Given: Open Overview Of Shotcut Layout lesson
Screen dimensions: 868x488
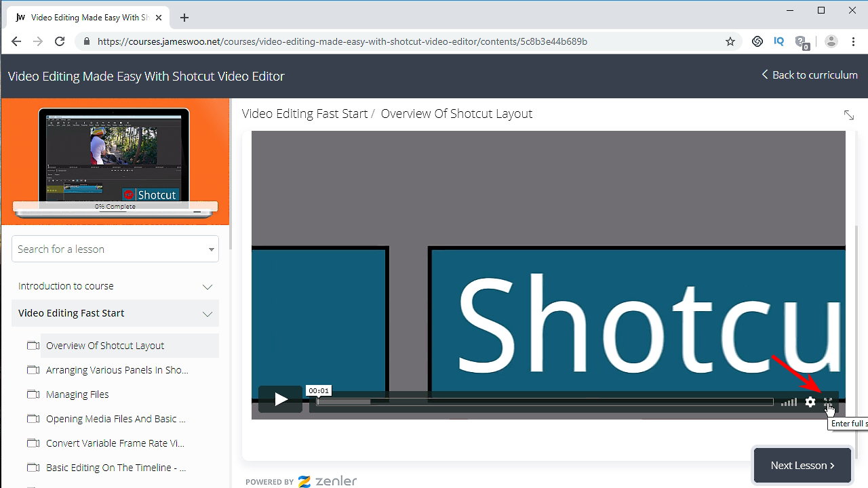Looking at the screenshot, I should 105,346.
